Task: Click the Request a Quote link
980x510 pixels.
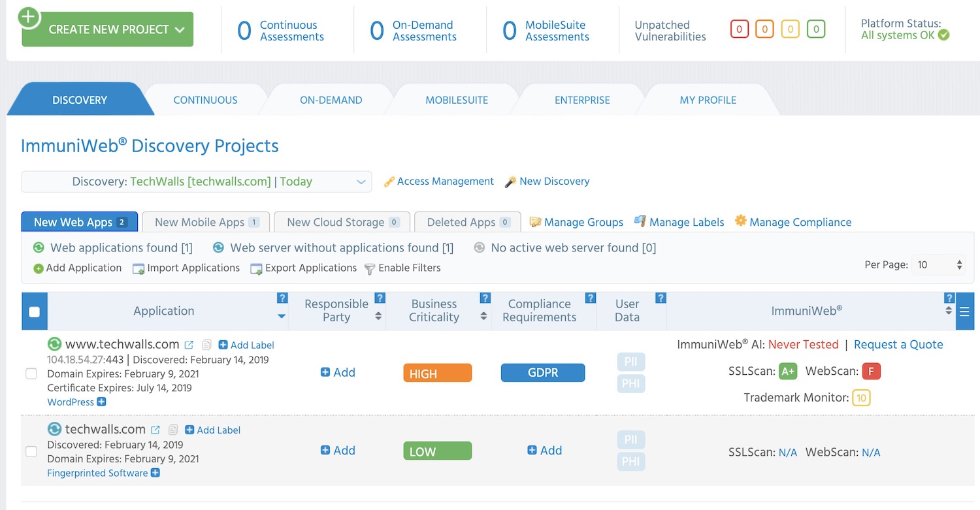Action: (x=898, y=344)
